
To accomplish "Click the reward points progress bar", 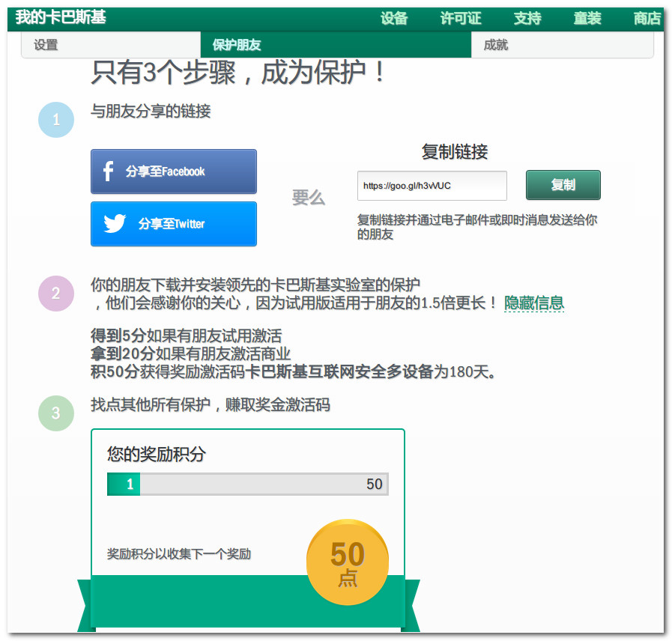I will [x=248, y=484].
